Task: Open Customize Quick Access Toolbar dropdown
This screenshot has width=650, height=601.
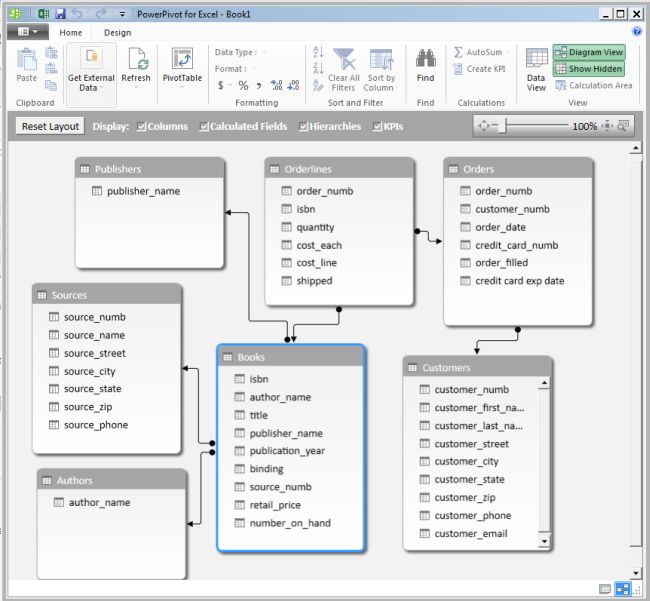Action: coord(122,14)
